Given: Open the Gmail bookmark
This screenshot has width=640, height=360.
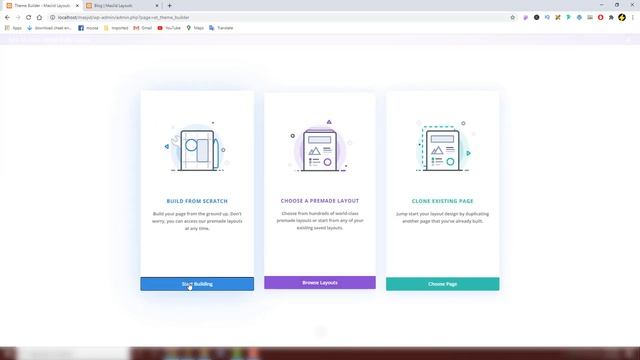Looking at the screenshot, I should pyautogui.click(x=142, y=28).
